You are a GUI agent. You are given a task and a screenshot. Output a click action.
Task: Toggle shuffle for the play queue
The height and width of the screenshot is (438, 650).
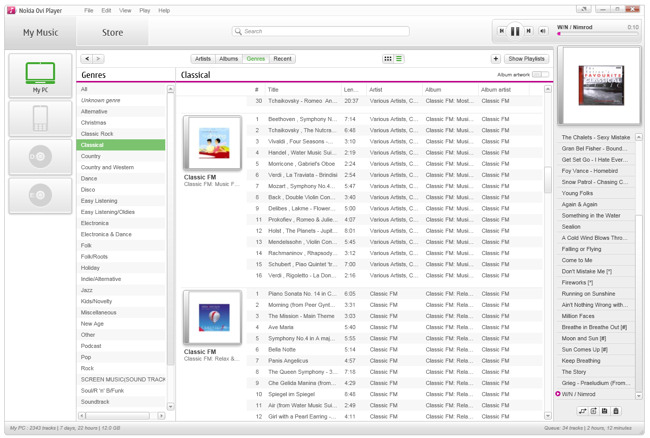583,411
